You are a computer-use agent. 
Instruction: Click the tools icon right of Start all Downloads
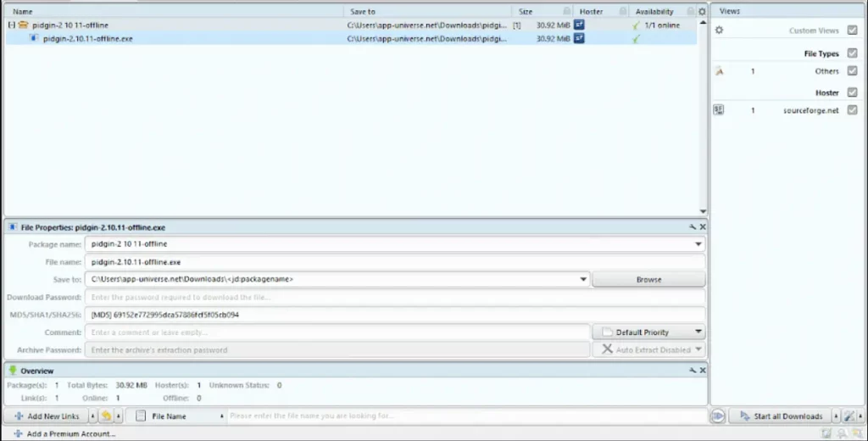click(x=849, y=416)
